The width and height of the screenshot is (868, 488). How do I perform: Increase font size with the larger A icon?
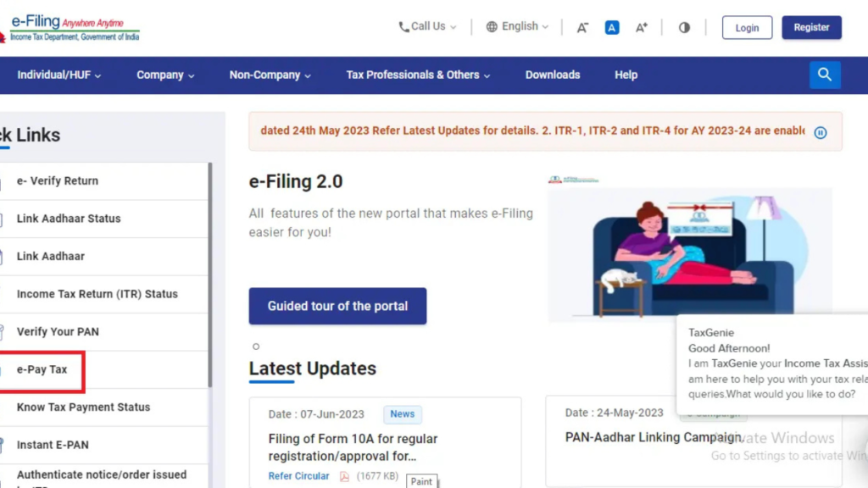pos(641,28)
